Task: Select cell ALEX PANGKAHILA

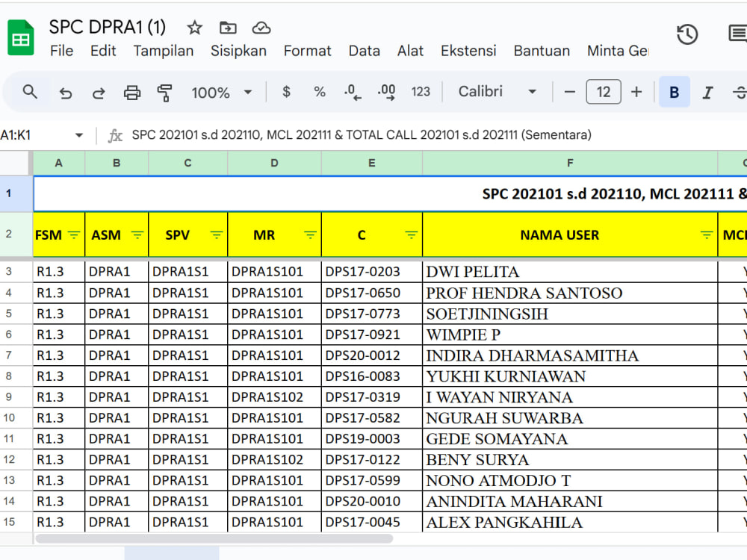Action: pos(570,522)
